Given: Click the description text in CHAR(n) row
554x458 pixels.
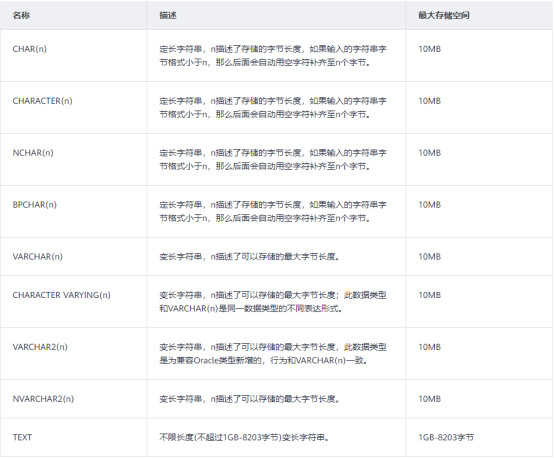Looking at the screenshot, I should pyautogui.click(x=273, y=55).
